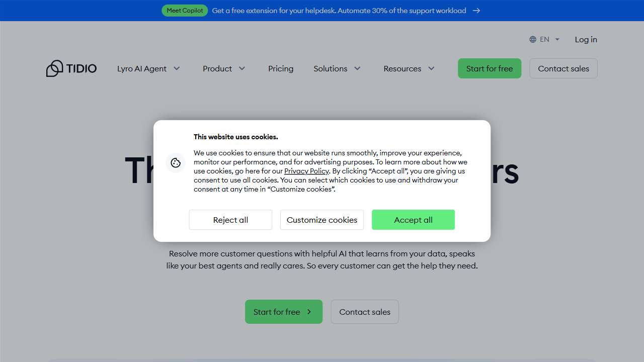644x362 pixels.
Task: Expand the Lyro AI Agent menu
Action: click(x=148, y=68)
